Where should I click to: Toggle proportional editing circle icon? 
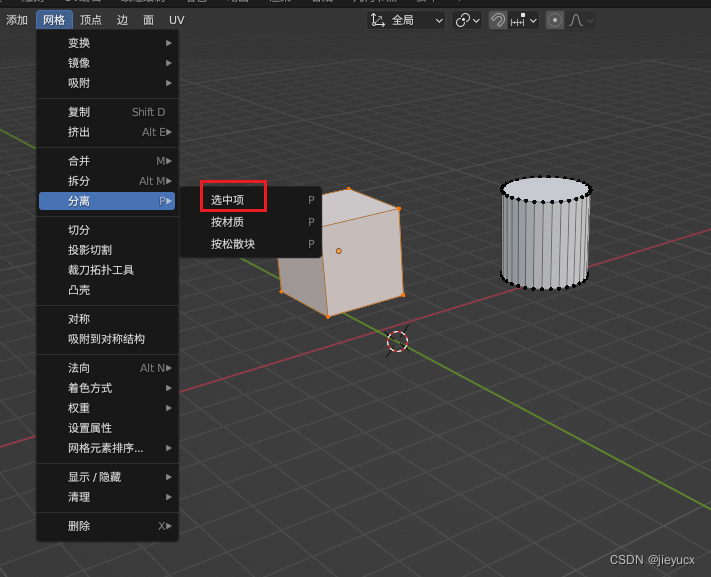pyautogui.click(x=555, y=20)
